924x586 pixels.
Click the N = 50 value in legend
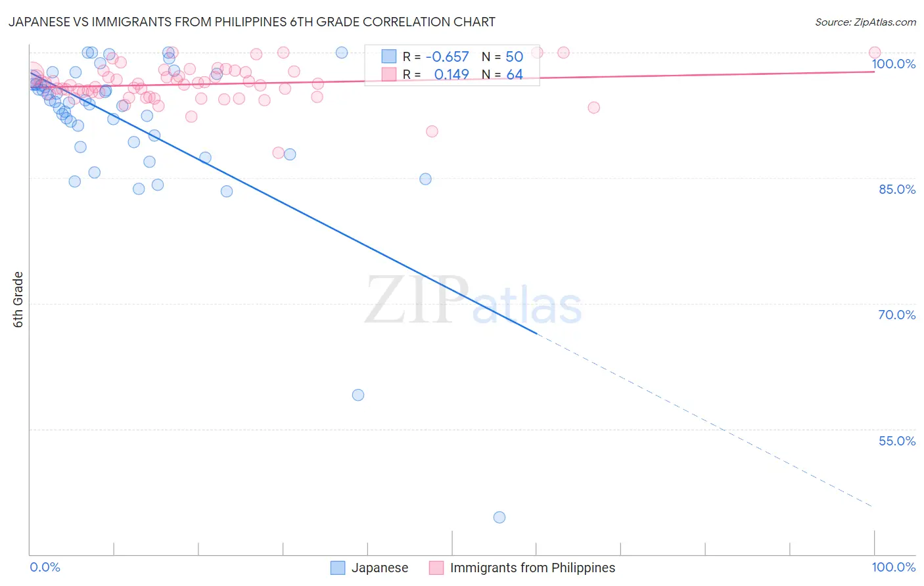[502, 56]
